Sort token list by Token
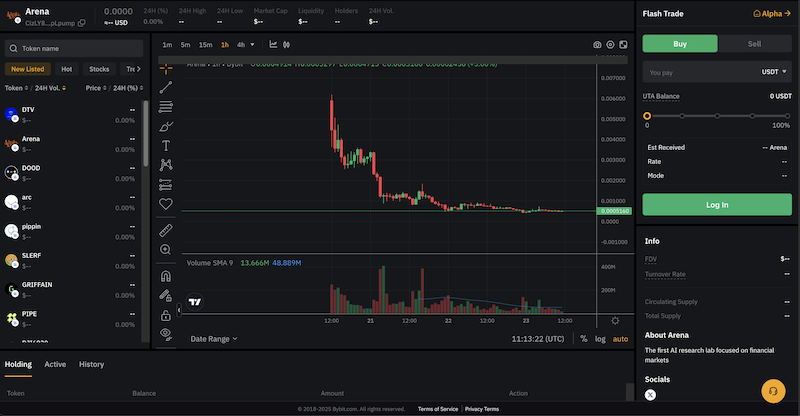This screenshot has width=800, height=416. (16, 88)
